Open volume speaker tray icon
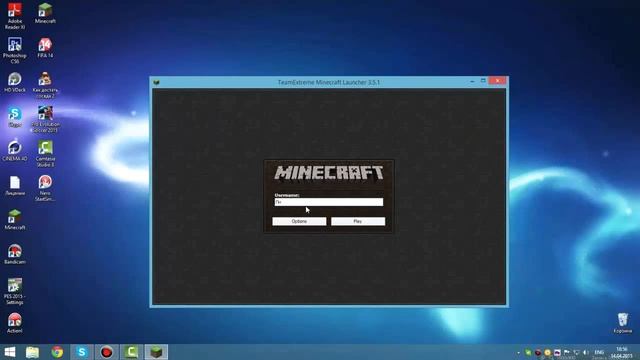 [586, 352]
